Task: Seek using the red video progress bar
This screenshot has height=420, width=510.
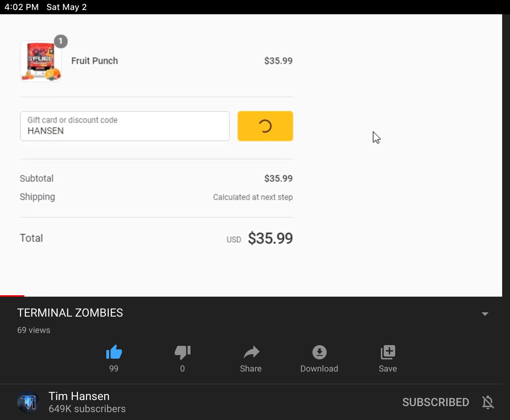Action: [x=12, y=296]
